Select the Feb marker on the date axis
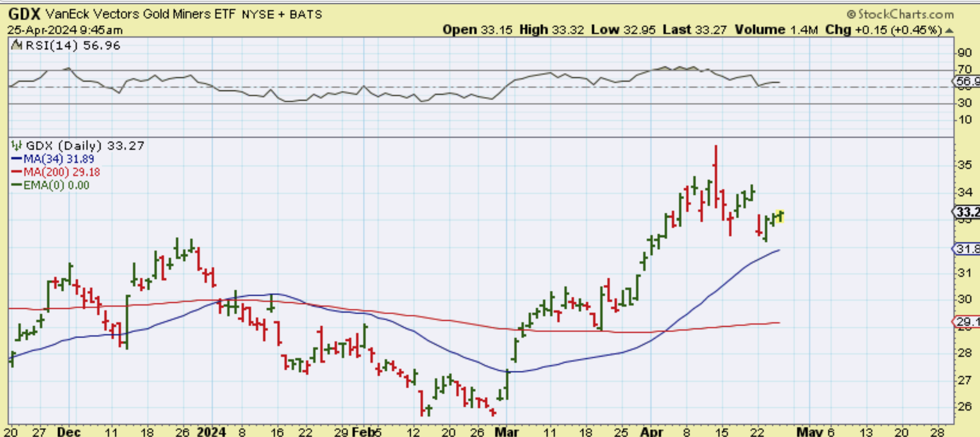 click(x=363, y=432)
